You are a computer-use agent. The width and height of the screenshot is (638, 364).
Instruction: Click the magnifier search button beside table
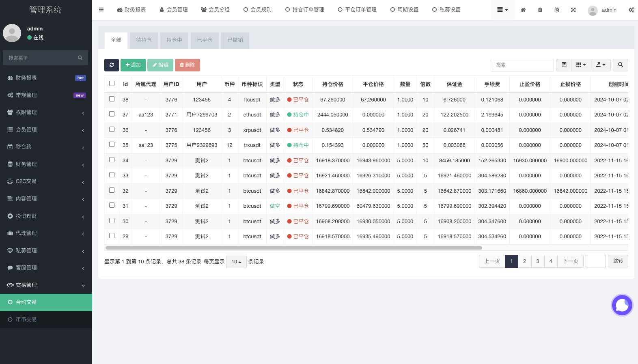click(x=620, y=65)
